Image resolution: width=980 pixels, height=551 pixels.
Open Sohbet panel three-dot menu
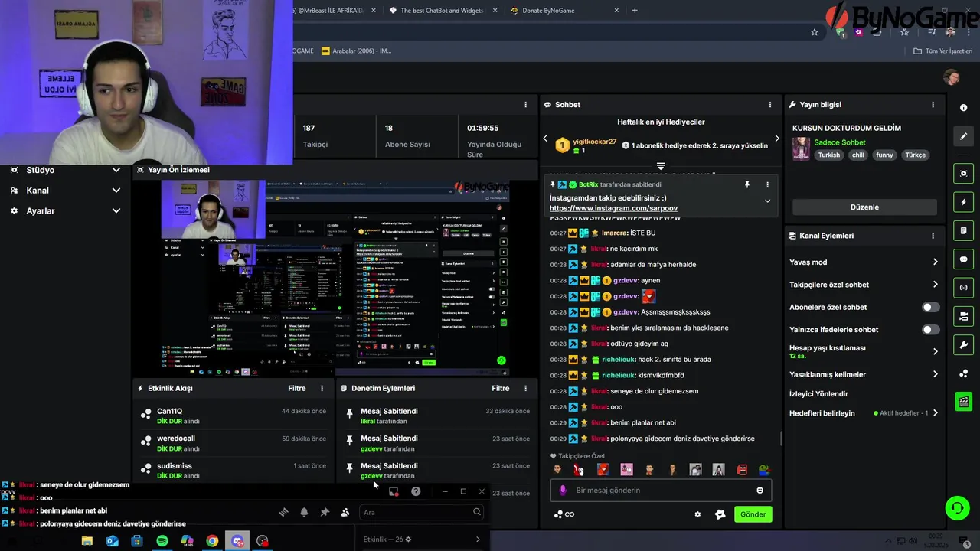770,105
